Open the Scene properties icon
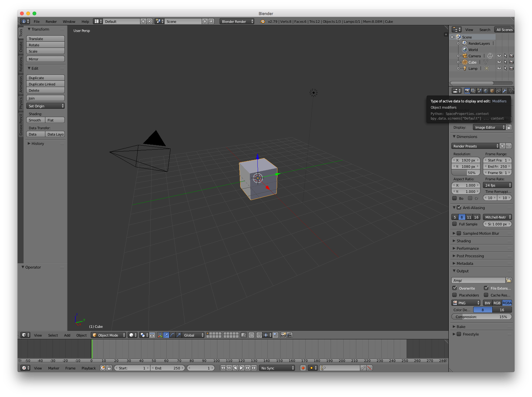This screenshot has width=532, height=397. click(x=479, y=91)
